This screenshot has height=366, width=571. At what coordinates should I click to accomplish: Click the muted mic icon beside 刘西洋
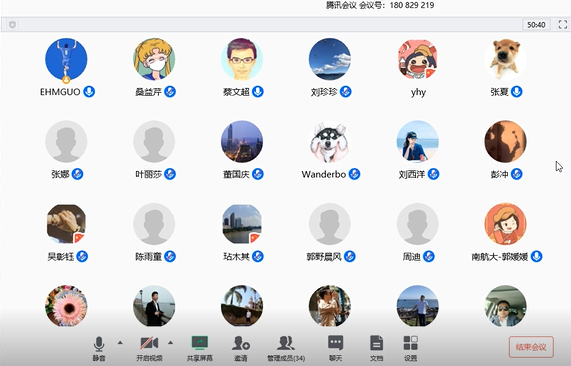(433, 174)
